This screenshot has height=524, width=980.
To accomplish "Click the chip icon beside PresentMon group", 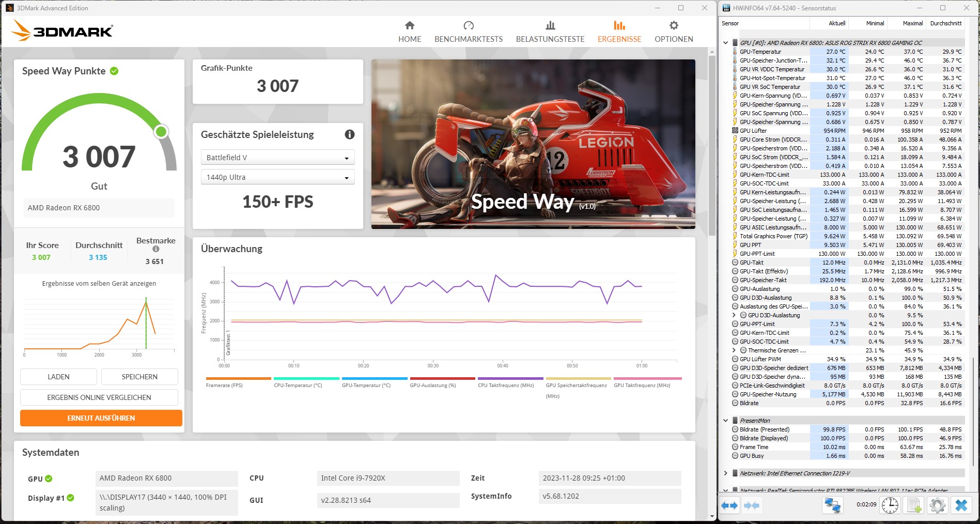I will coord(735,421).
